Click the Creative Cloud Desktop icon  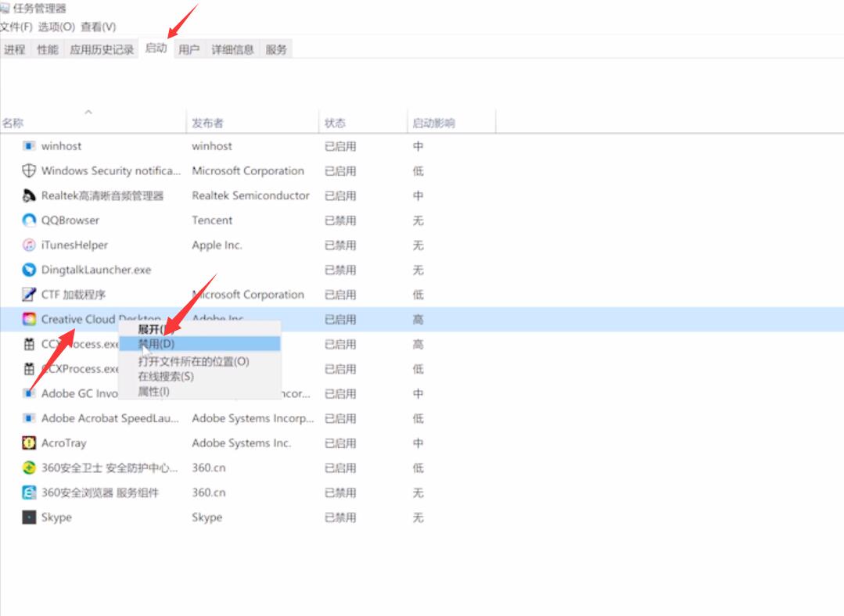[29, 319]
